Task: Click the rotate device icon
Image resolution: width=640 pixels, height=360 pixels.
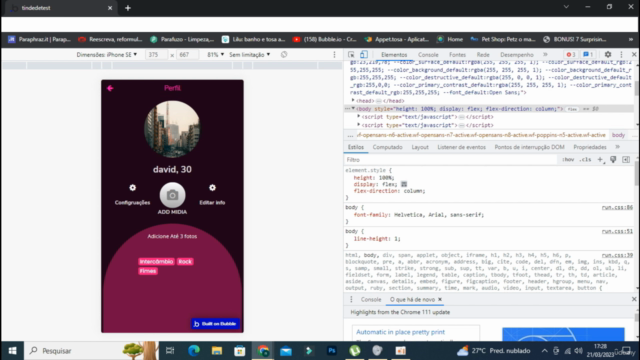Action: [284, 55]
